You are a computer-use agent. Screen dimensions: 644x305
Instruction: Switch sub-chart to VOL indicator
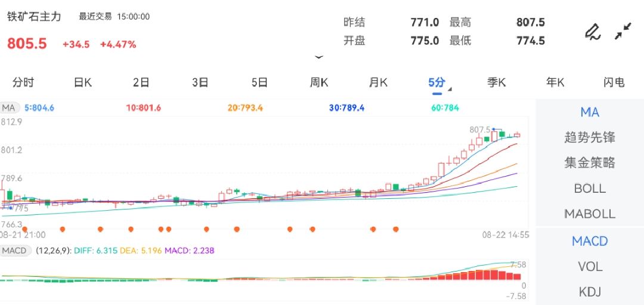(589, 267)
